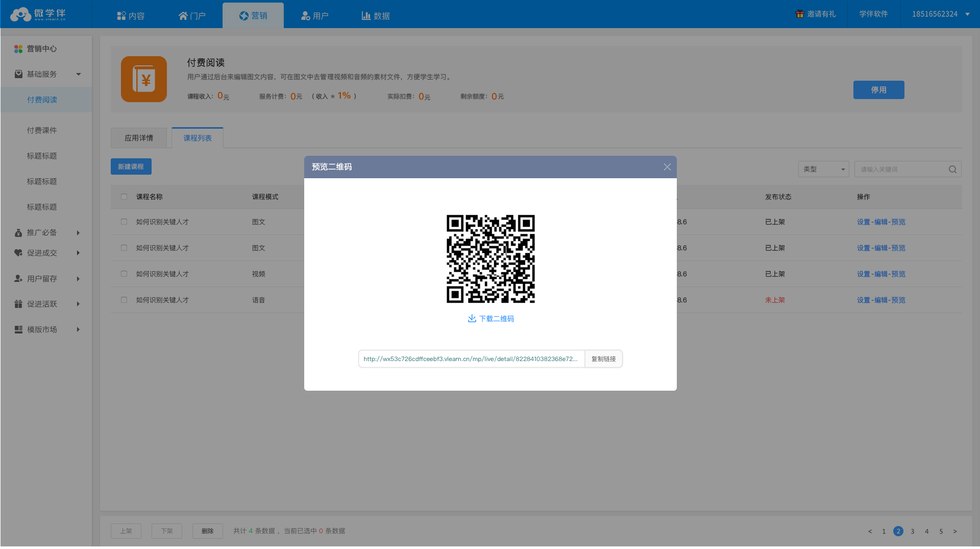980x549 pixels.
Task: Click the orange 付费阅读 app icon
Action: click(144, 79)
